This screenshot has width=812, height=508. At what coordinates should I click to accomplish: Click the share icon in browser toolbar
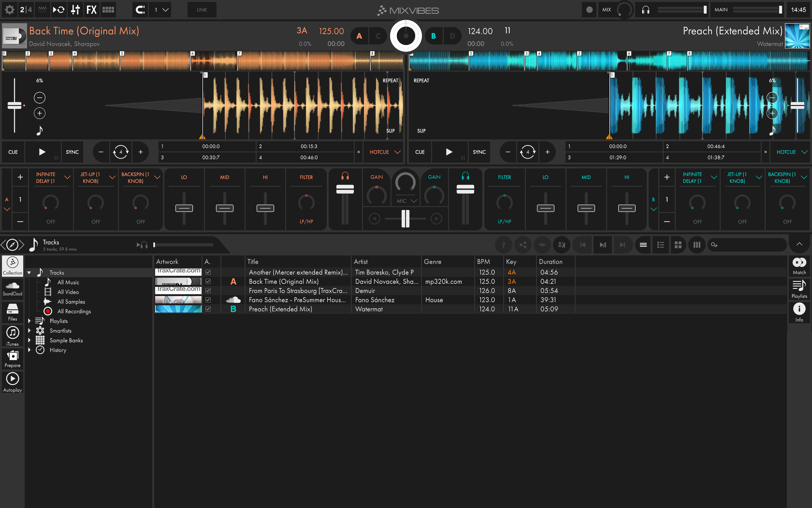523,245
